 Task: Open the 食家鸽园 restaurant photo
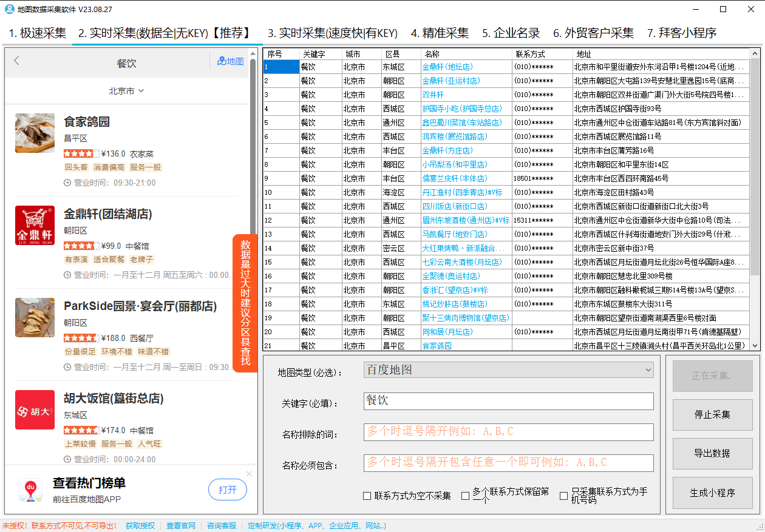(x=35, y=133)
